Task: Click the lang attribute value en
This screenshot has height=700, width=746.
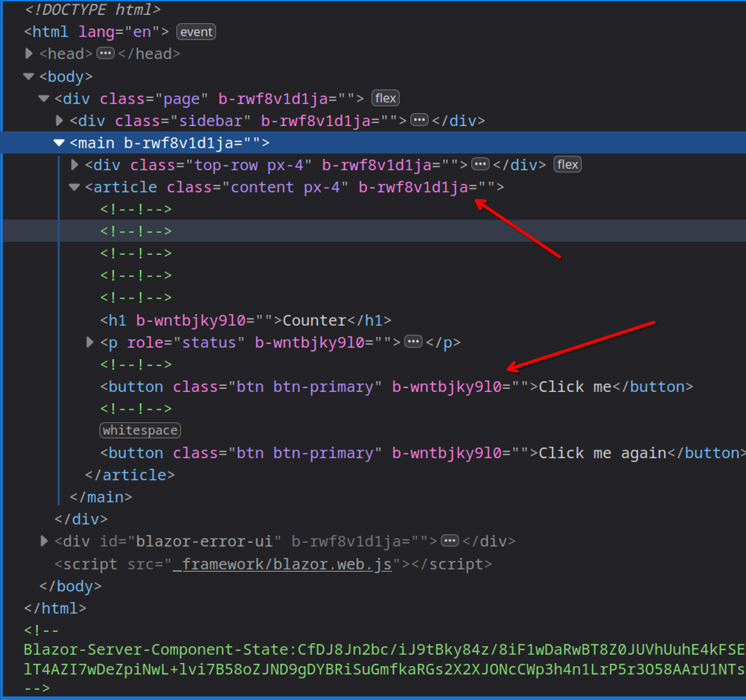Action: (142, 32)
